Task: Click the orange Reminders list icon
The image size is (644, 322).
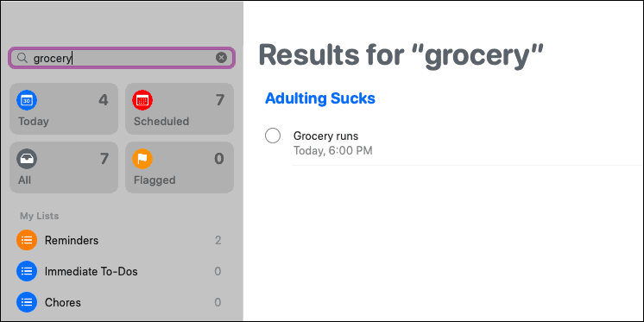Action: [x=27, y=240]
